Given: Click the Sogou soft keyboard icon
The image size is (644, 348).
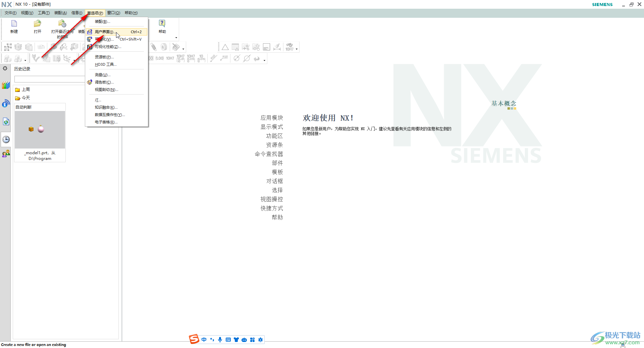Looking at the screenshot, I should tap(228, 340).
